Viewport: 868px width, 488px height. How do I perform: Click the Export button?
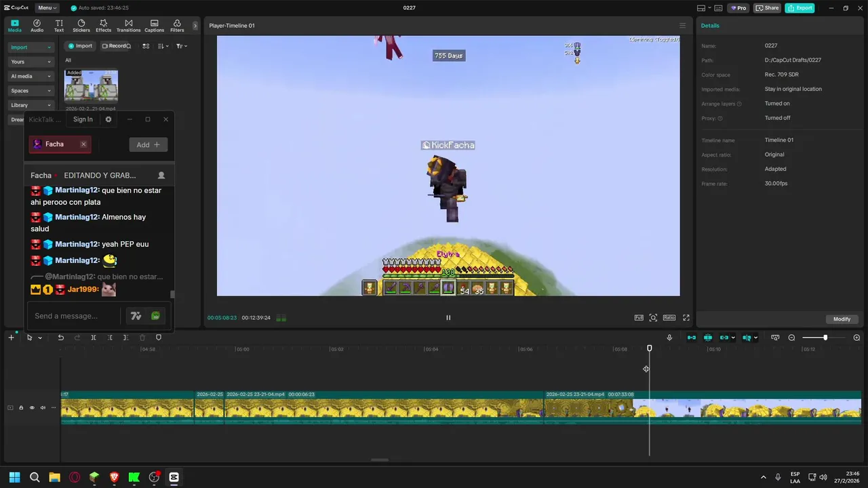[800, 8]
